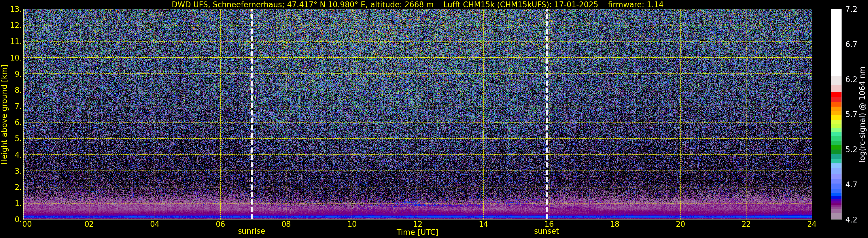
Task: Click the 'sunrise' label below the time axis
Action: (251, 231)
